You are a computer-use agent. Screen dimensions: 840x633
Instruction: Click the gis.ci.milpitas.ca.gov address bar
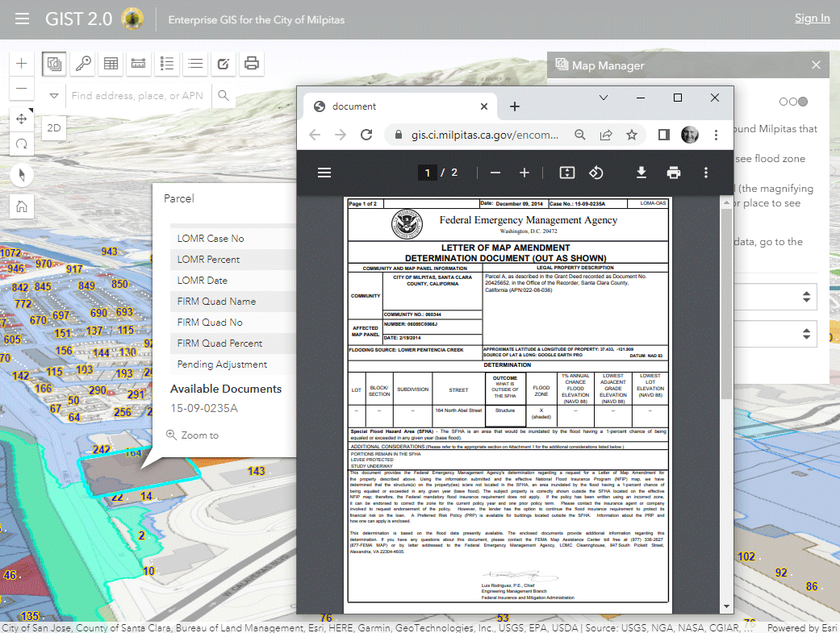(484, 135)
